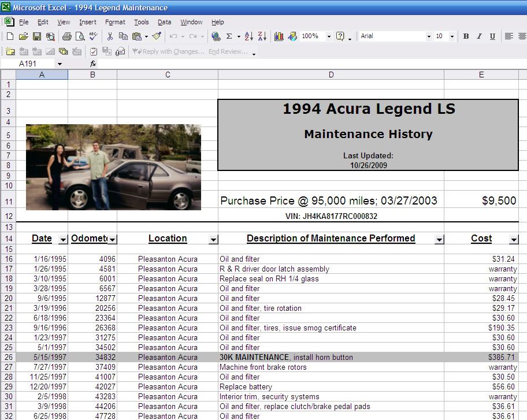
Task: Open the Cost column filter arrow
Action: 513,240
